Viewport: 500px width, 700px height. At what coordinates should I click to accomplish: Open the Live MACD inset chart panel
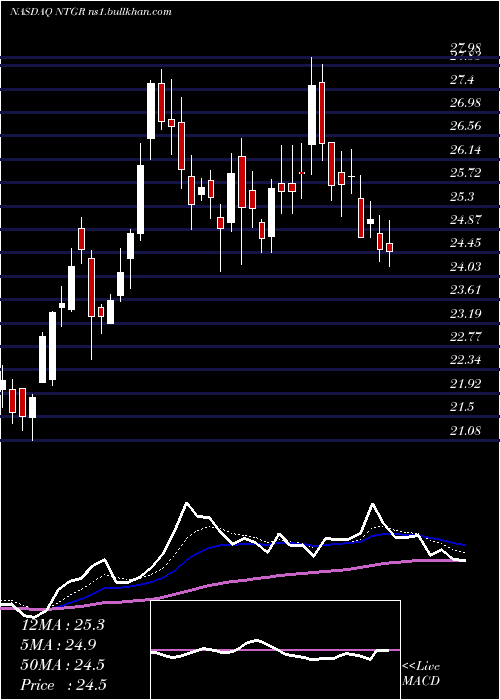point(275,650)
